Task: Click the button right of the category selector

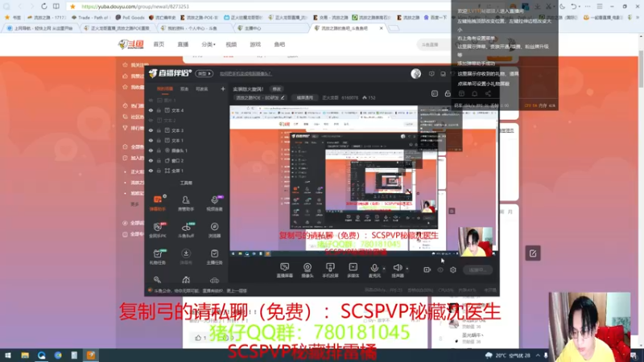Action: pyautogui.click(x=305, y=97)
